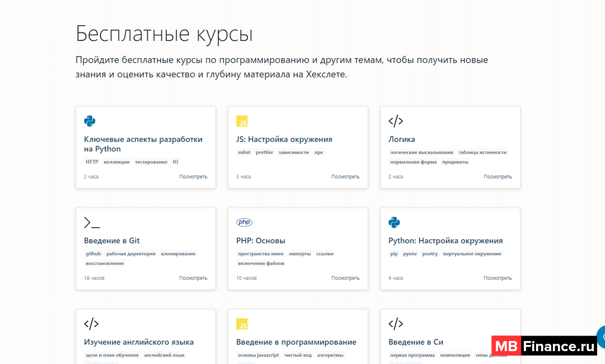The width and height of the screenshot is (605, 364).
Task: Click code icon on Изучение английского языка card
Action: pyautogui.click(x=91, y=324)
